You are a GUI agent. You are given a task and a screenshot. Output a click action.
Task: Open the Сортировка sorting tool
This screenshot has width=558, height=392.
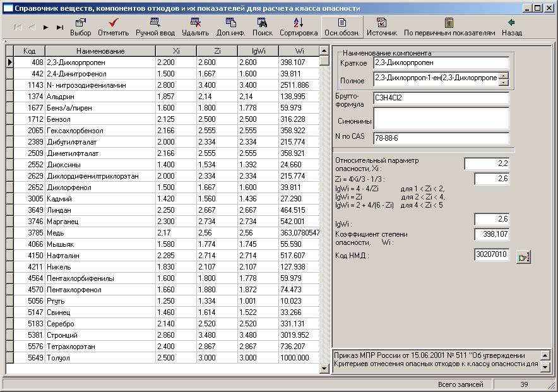coord(299,27)
